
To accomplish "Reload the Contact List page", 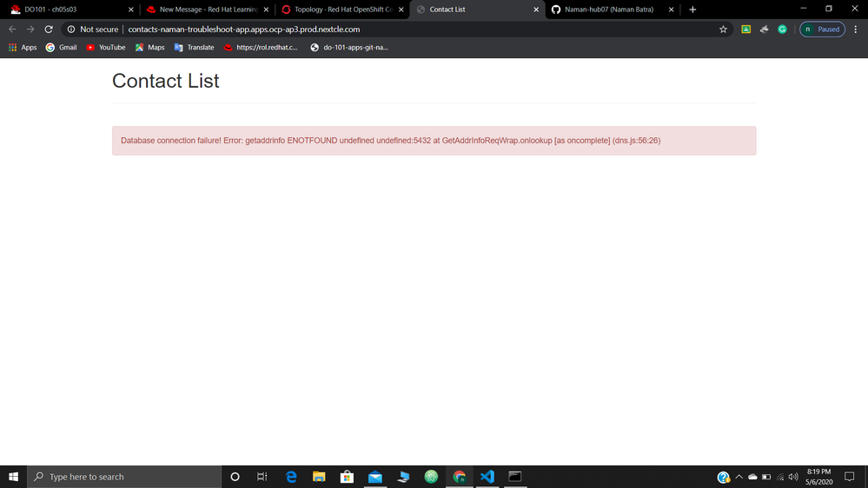I will (49, 30).
